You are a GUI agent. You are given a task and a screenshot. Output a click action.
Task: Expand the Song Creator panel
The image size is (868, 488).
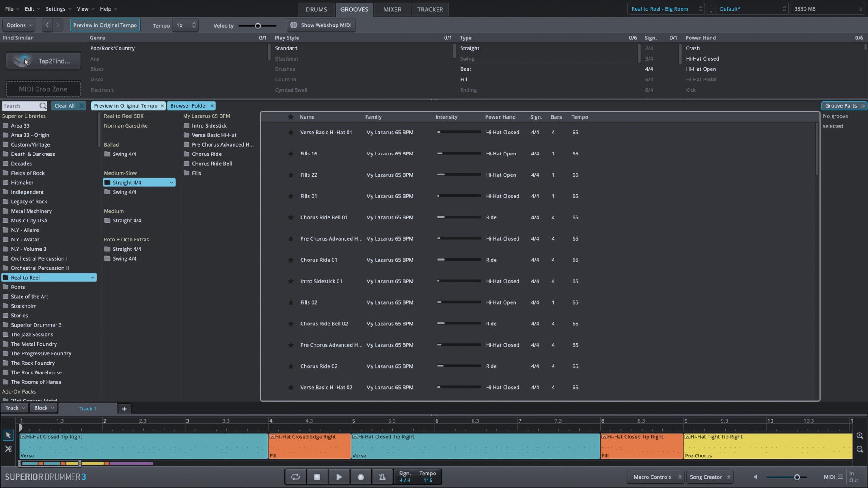tap(710, 477)
